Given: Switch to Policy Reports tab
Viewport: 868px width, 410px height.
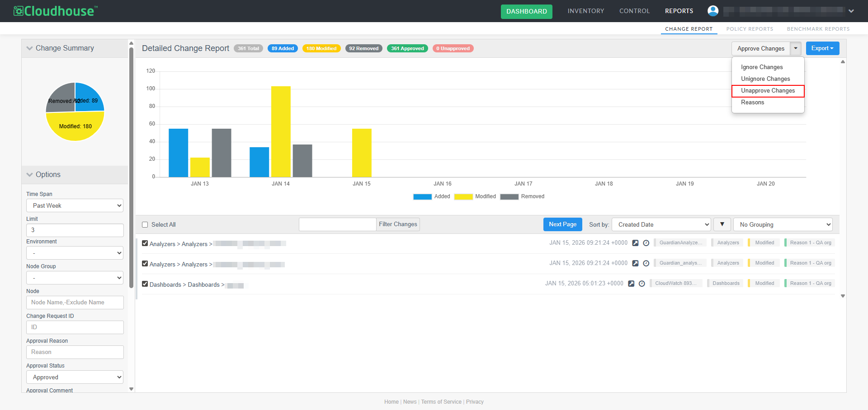Looking at the screenshot, I should [x=750, y=29].
